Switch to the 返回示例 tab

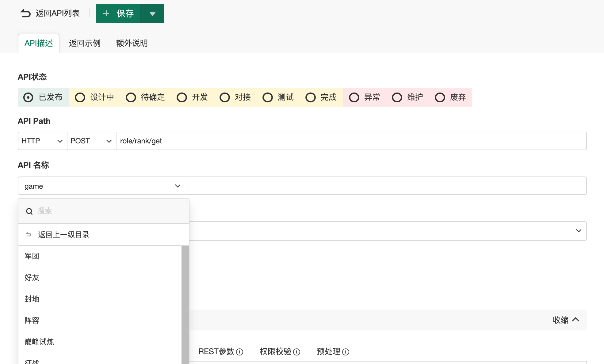click(x=85, y=43)
